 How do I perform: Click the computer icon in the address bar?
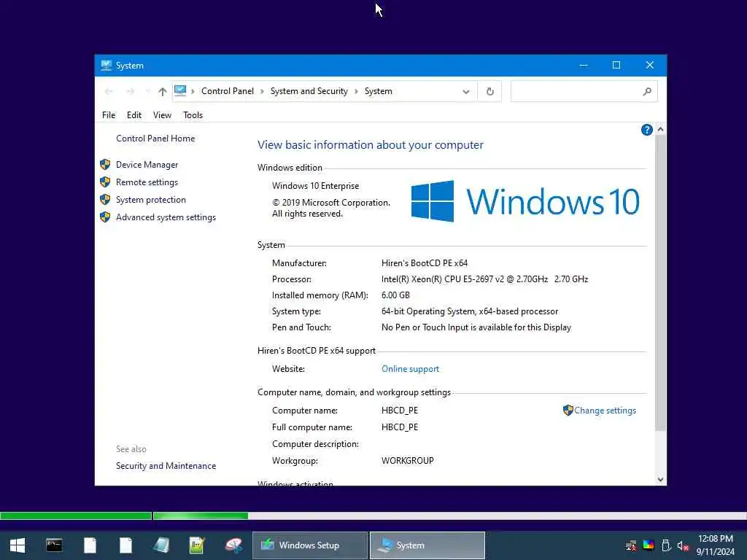tap(180, 91)
